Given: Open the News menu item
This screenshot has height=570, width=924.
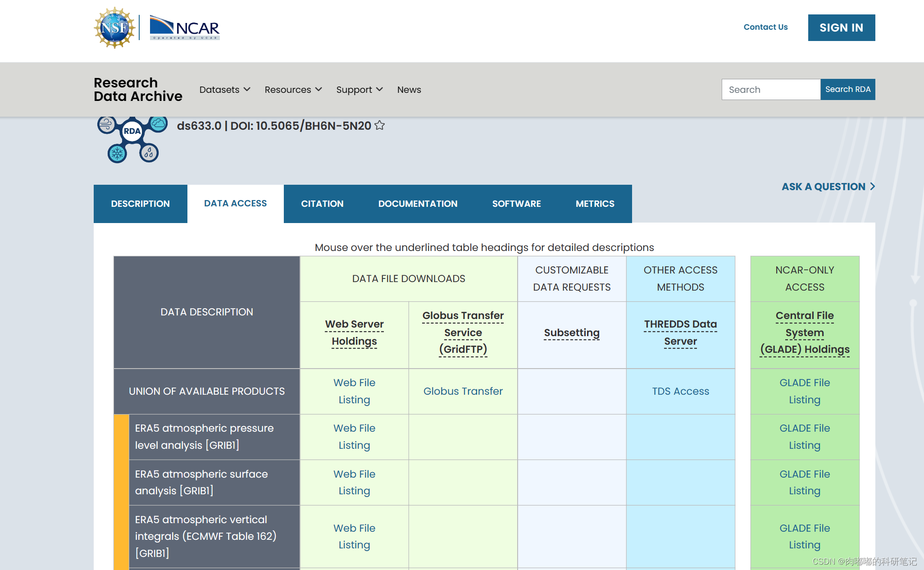Looking at the screenshot, I should pos(409,90).
